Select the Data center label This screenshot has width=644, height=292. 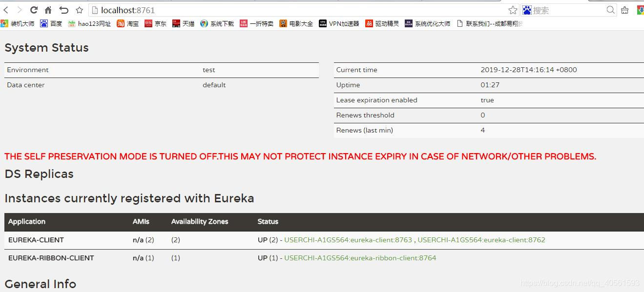26,85
